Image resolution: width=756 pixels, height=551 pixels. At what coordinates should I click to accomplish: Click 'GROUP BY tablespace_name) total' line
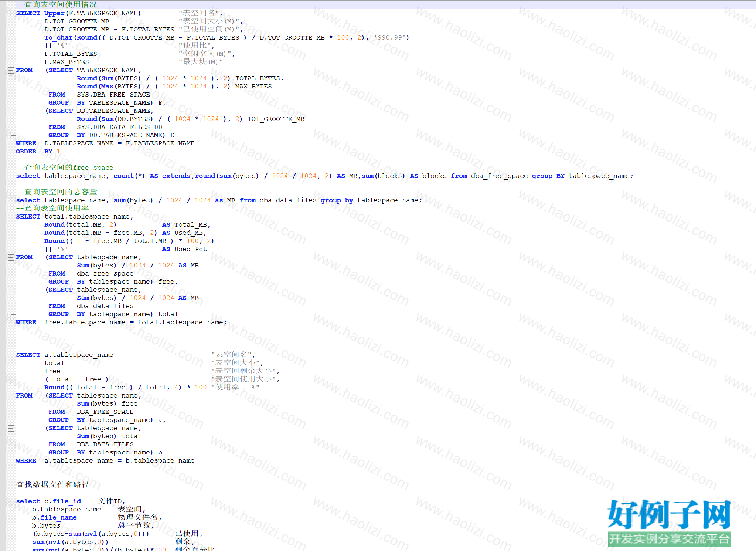point(113,314)
